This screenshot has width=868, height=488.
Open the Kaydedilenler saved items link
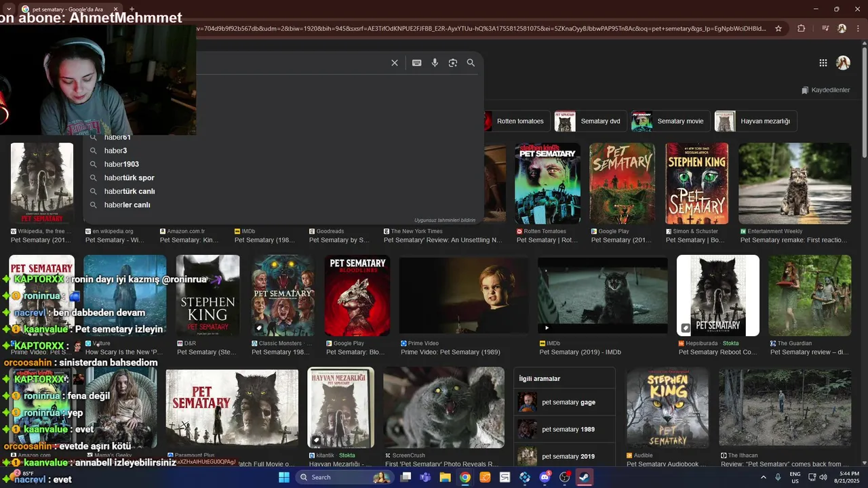point(825,90)
